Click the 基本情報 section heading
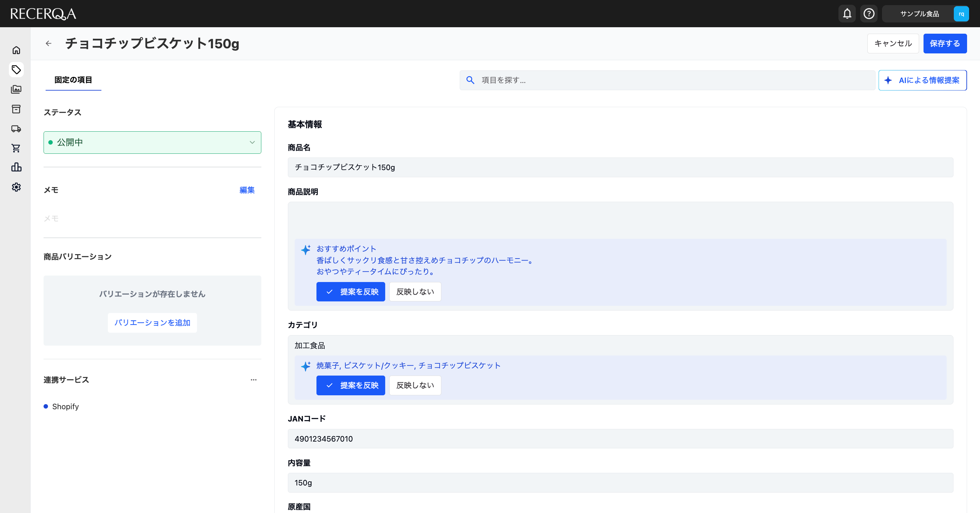The height and width of the screenshot is (513, 980). pyautogui.click(x=305, y=125)
